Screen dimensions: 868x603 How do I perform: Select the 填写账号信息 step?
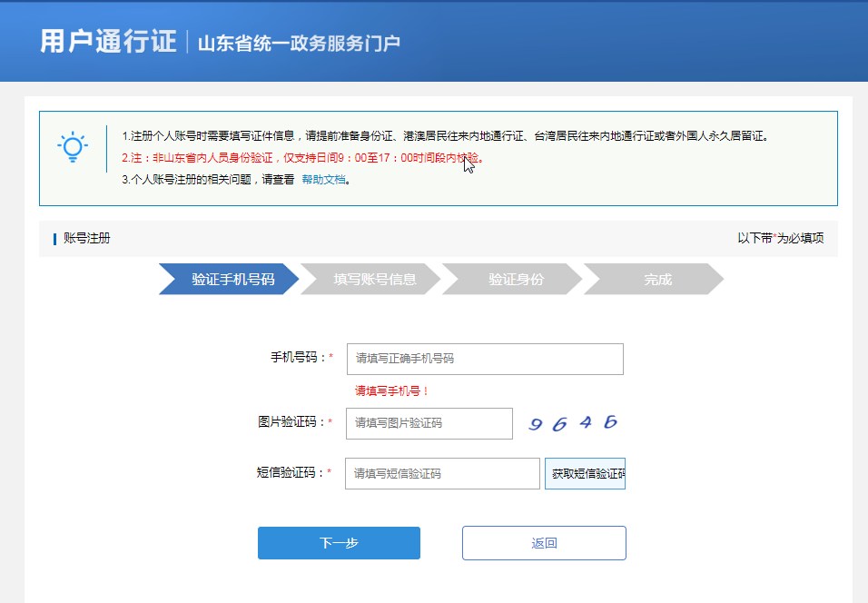[x=373, y=280]
